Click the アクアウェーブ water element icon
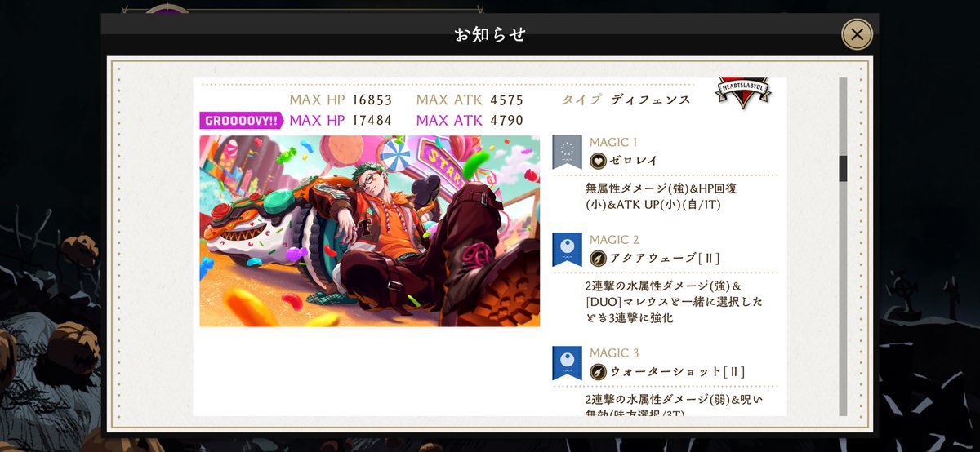Screen dimensions: 980x452 click(x=598, y=259)
